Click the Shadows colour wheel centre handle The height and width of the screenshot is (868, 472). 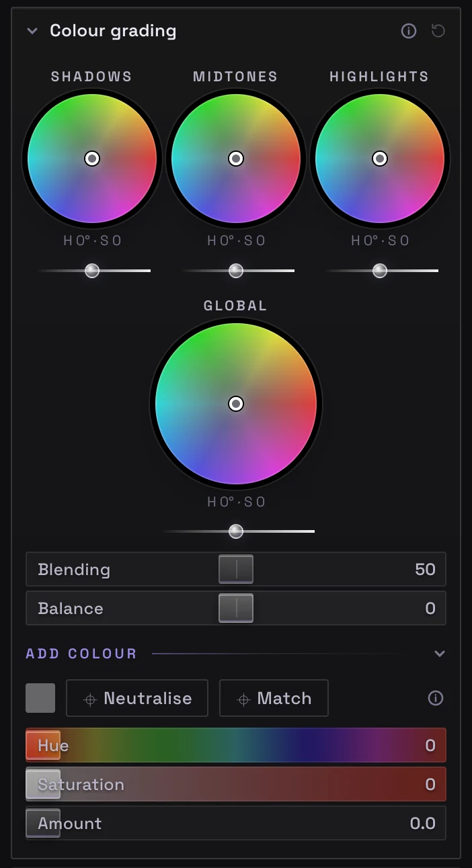pyautogui.click(x=92, y=159)
